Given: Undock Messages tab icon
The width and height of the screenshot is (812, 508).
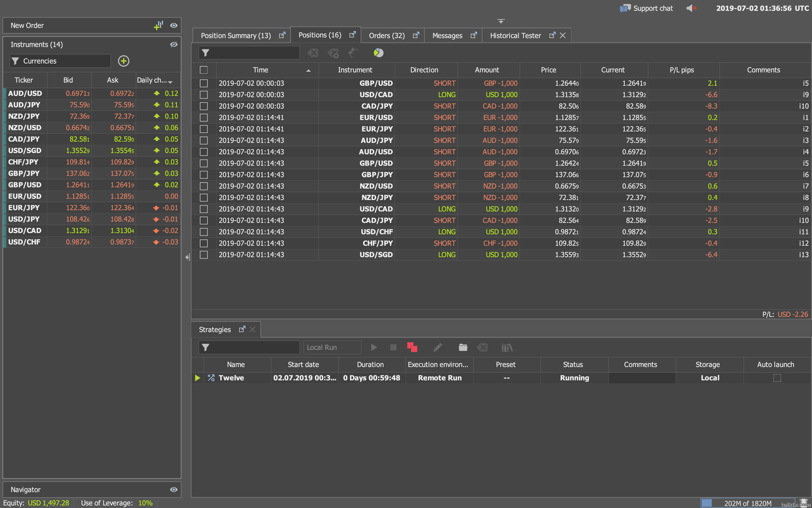Looking at the screenshot, I should 474,35.
